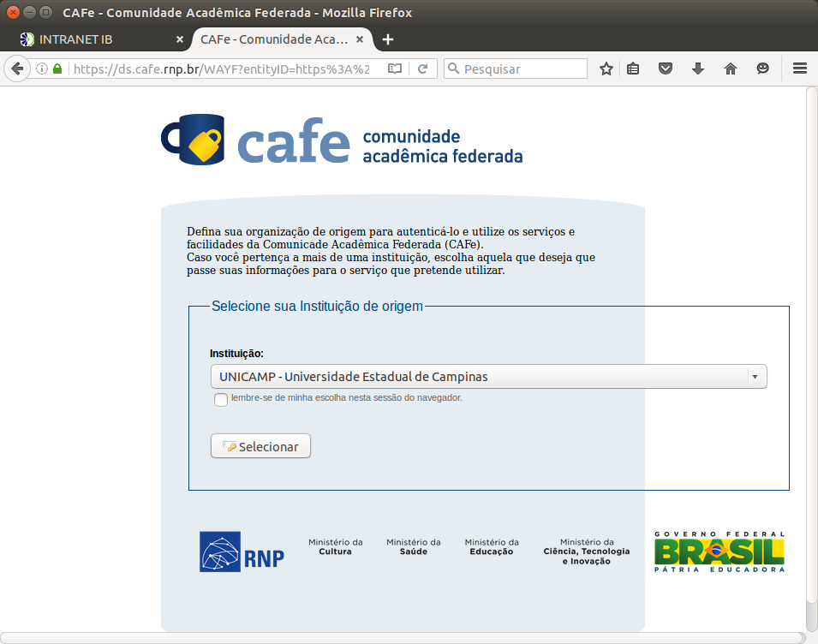Click the green padlock security icon

[57, 69]
